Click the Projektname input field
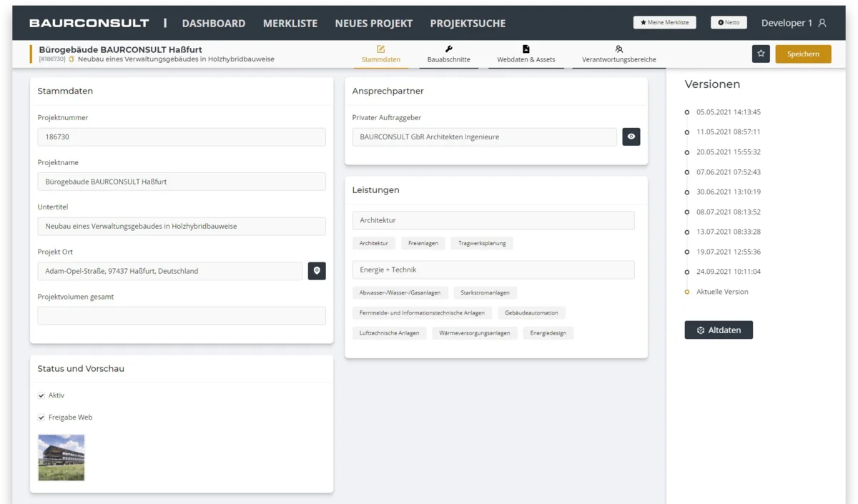This screenshot has height=504, width=858. click(182, 182)
